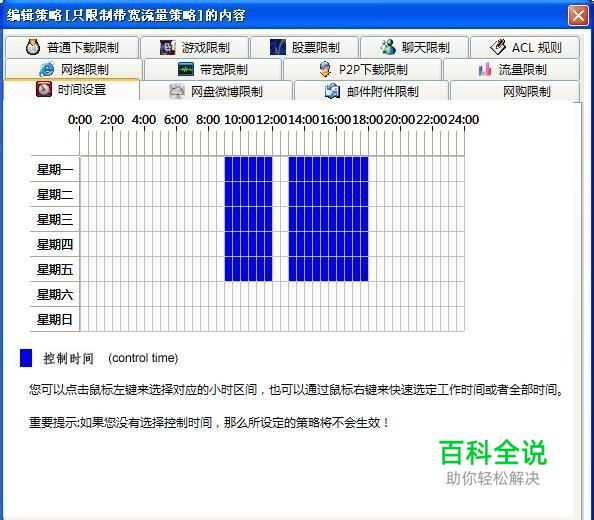Viewport: 594px width, 520px height.
Task: Switch to the P2P下载限制 tab
Action: [x=363, y=69]
